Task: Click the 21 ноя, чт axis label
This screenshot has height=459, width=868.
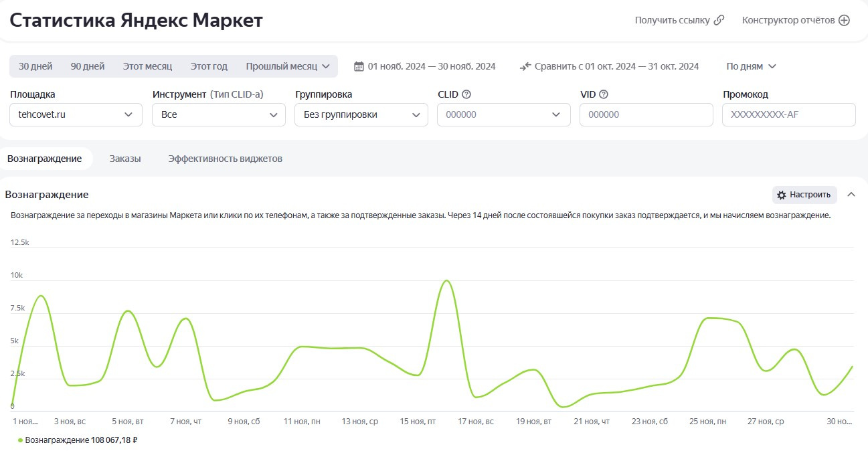Action: [x=592, y=422]
